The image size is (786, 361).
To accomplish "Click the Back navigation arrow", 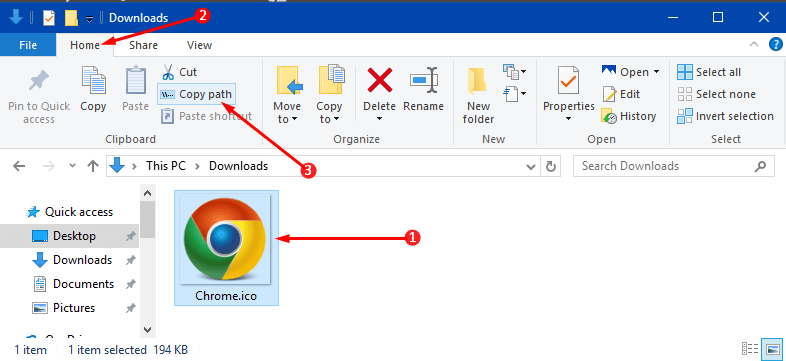I will pyautogui.click(x=19, y=166).
